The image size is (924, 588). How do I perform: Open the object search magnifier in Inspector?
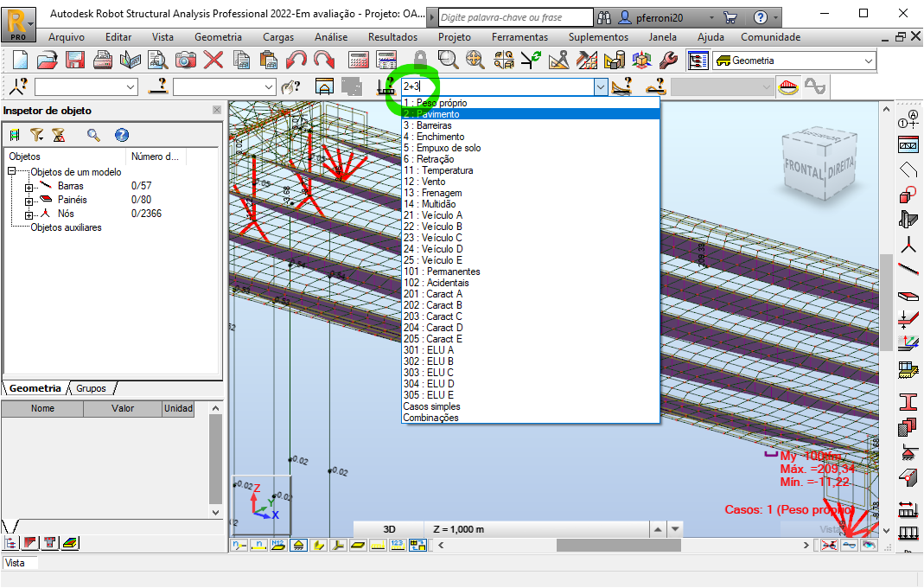point(93,135)
